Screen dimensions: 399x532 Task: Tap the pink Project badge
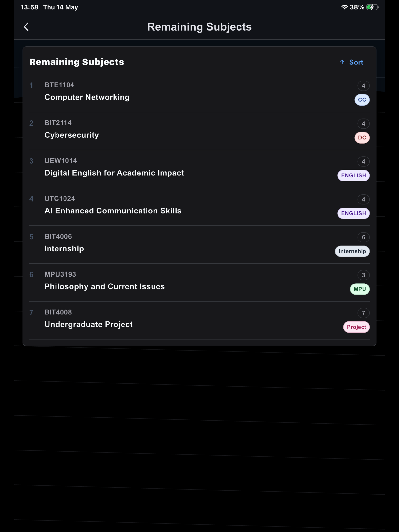tap(356, 327)
